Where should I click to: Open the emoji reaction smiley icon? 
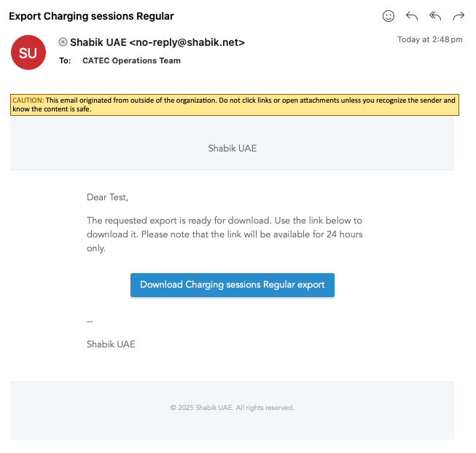tap(389, 16)
